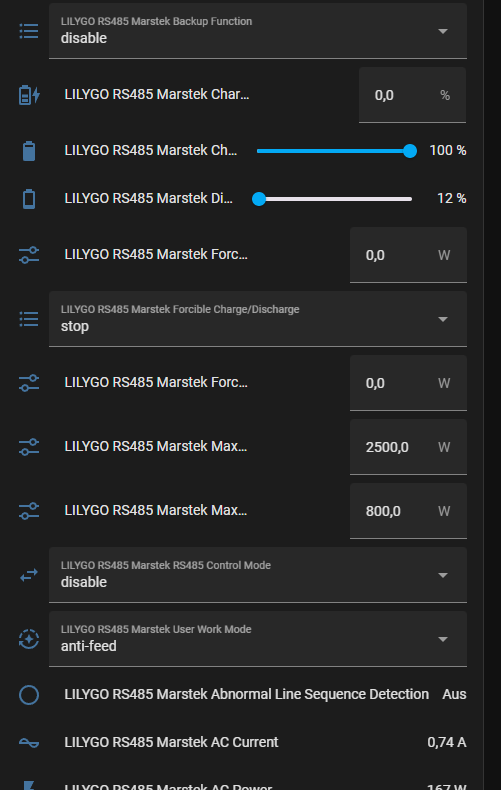Click the 12 % discharge slider handle
501x790 pixels.
[259, 199]
